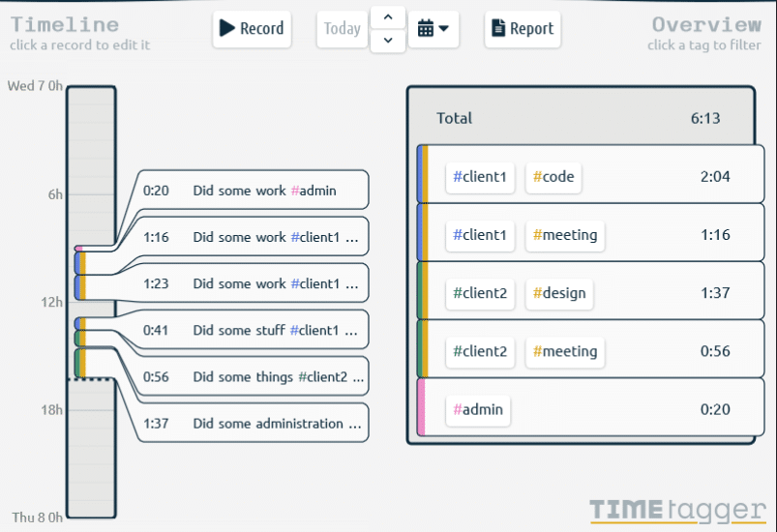Filter by #design tag in overview

click(558, 293)
